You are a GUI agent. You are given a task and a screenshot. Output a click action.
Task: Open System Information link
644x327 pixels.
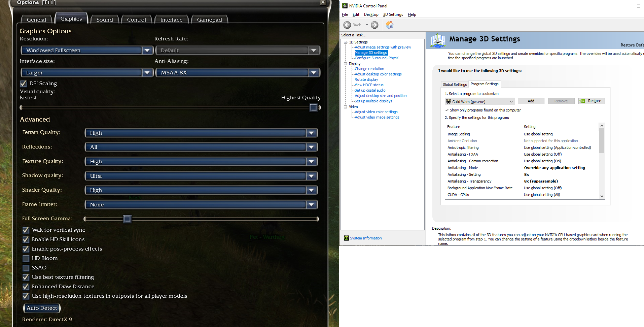(x=366, y=238)
